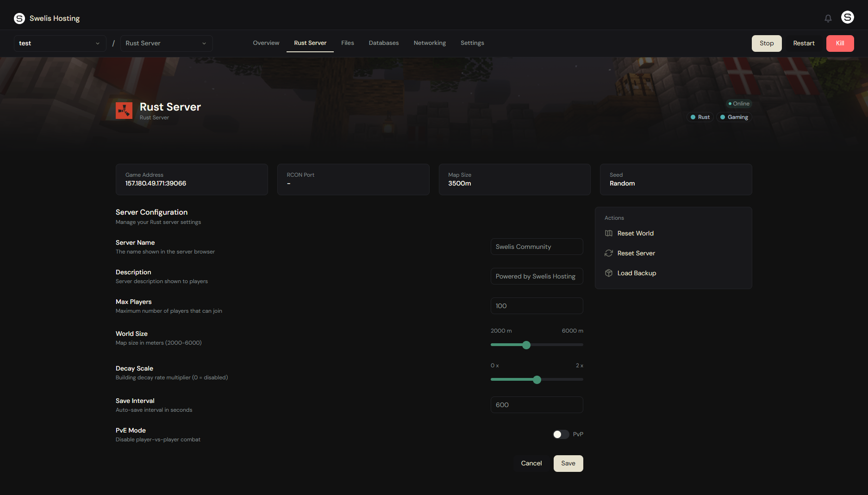Image resolution: width=868 pixels, height=495 pixels.
Task: Adjust the World Size slider
Action: pos(526,345)
